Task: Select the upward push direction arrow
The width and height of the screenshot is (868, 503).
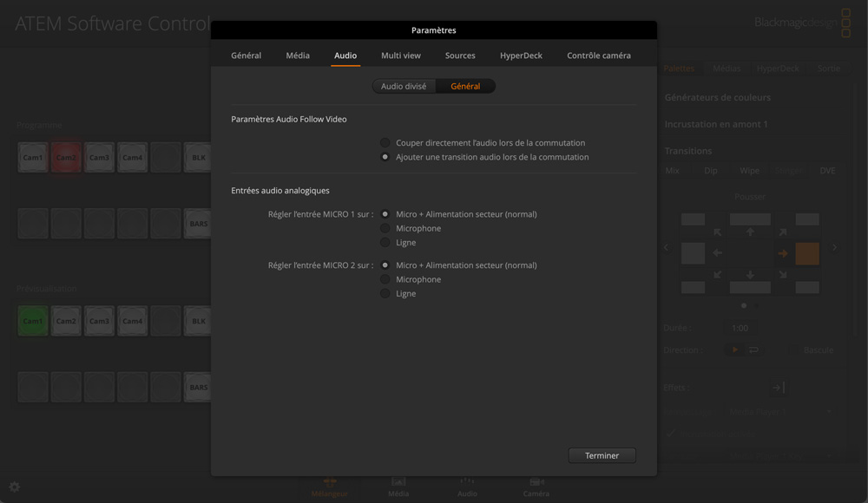Action: tap(750, 232)
